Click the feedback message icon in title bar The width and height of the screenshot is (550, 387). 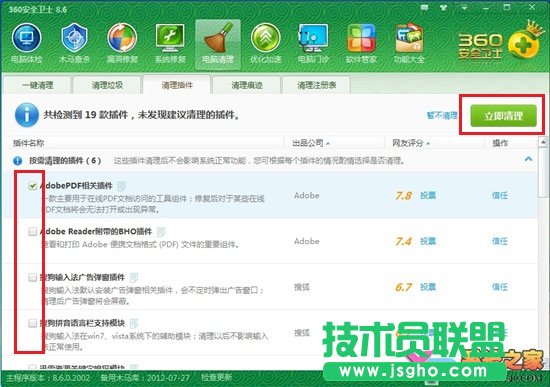pos(424,7)
